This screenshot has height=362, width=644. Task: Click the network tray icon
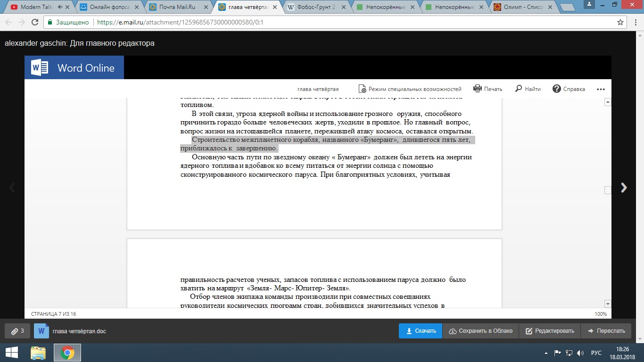point(569,353)
